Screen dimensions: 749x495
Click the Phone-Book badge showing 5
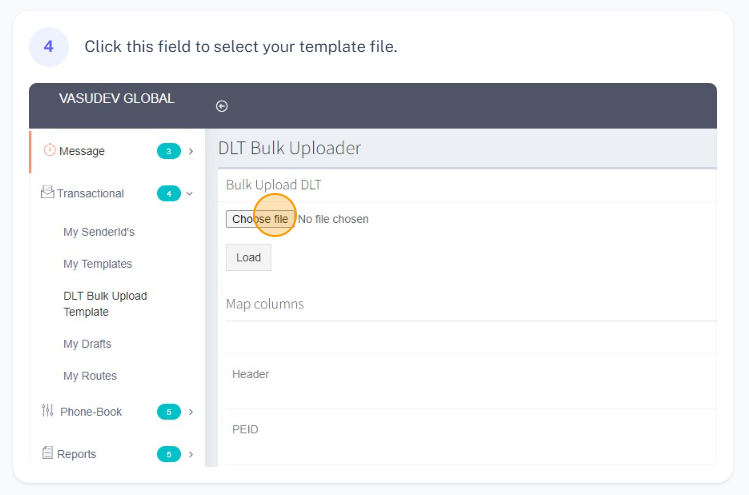(169, 412)
